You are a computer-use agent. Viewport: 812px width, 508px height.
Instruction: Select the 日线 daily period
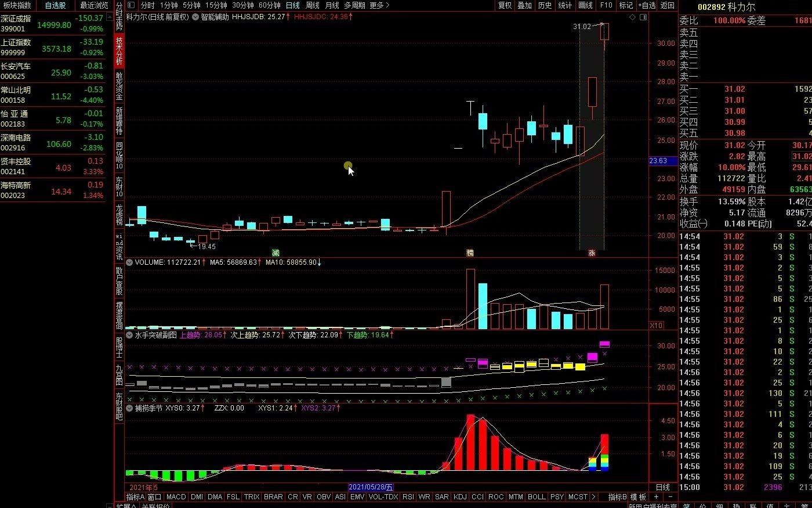pyautogui.click(x=293, y=5)
